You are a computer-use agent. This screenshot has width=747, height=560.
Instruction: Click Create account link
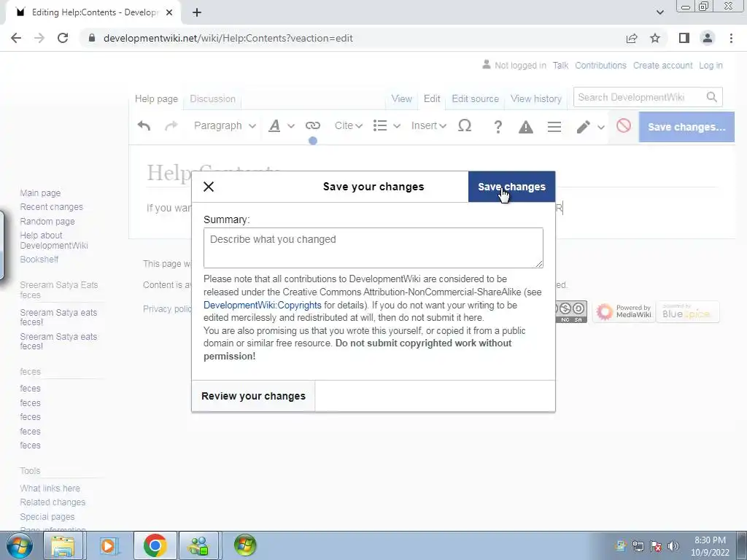coord(662,65)
